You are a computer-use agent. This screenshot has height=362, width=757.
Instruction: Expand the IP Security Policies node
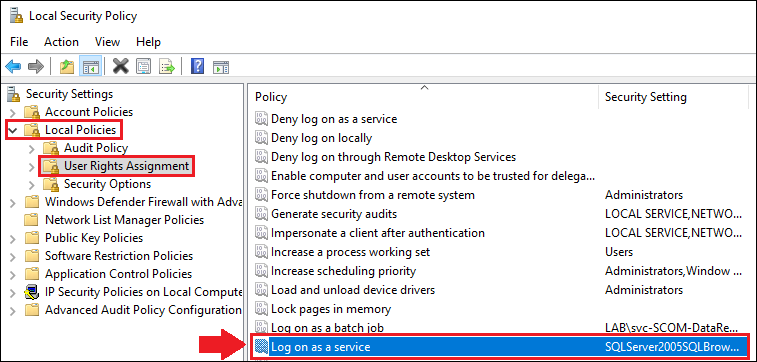point(13,292)
